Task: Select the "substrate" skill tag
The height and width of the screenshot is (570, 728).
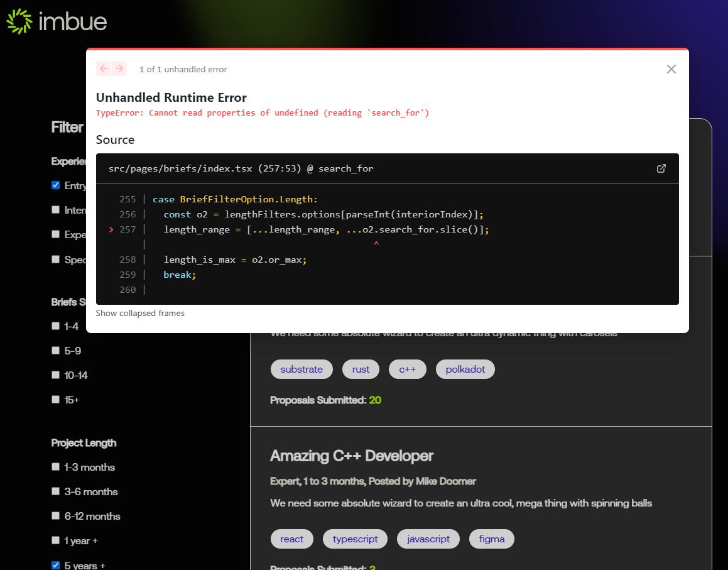Action: point(302,369)
